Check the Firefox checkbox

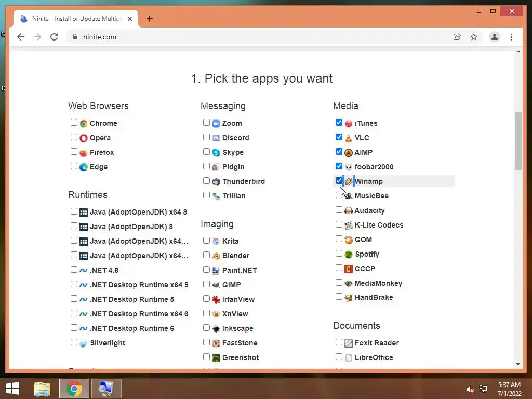(74, 152)
